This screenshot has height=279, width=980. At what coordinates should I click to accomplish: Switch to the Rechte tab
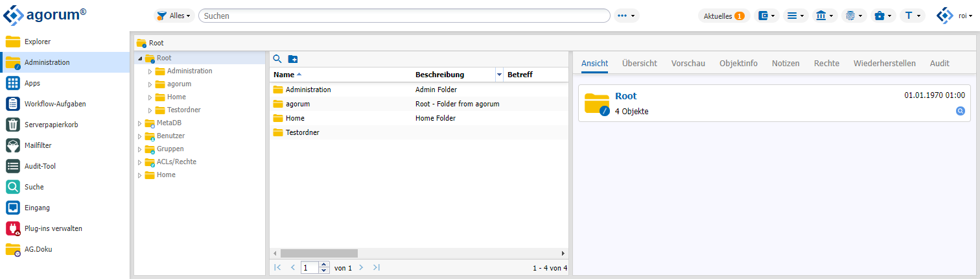(826, 63)
